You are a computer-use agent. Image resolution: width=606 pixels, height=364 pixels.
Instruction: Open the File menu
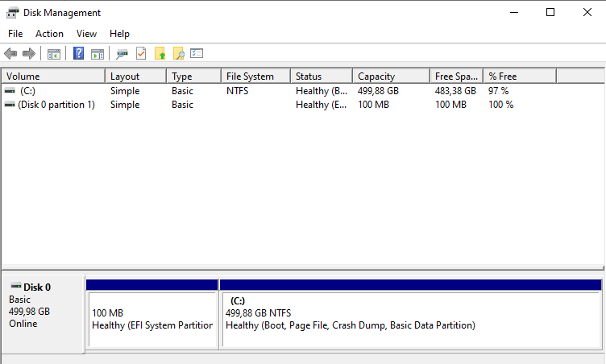pos(15,34)
